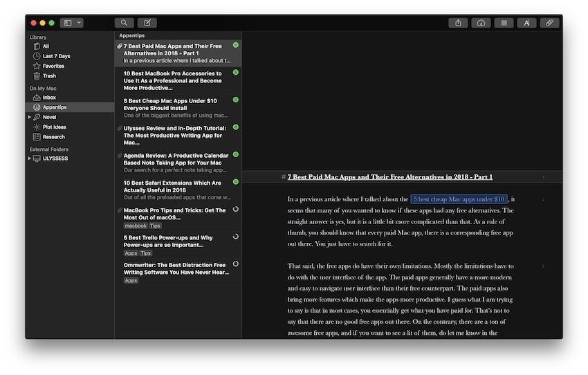Open the search sheets magnifier button
Screen dimensions: 588x375
point(125,23)
